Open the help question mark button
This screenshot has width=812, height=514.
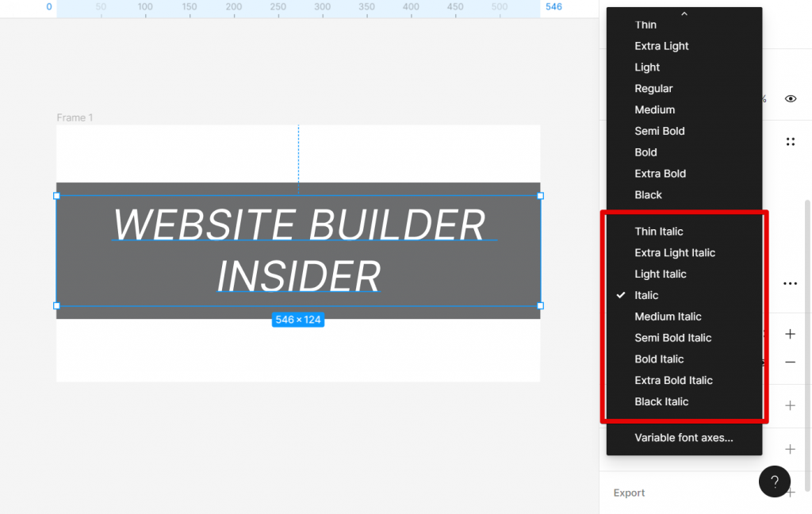tap(775, 482)
